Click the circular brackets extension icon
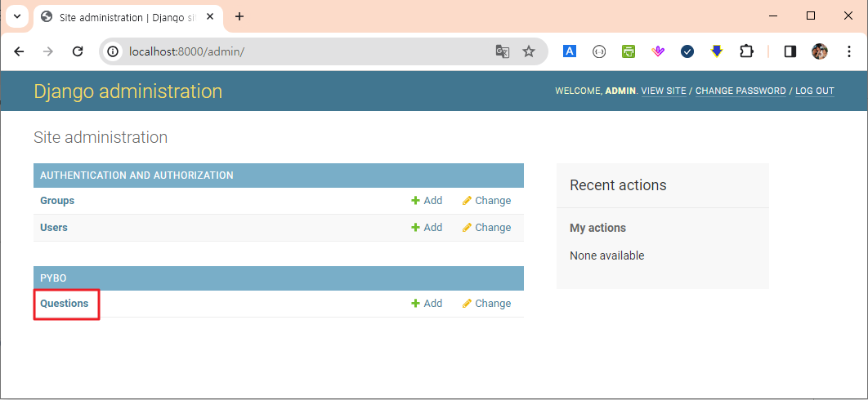Viewport: 868px width, 400px height. tap(599, 51)
